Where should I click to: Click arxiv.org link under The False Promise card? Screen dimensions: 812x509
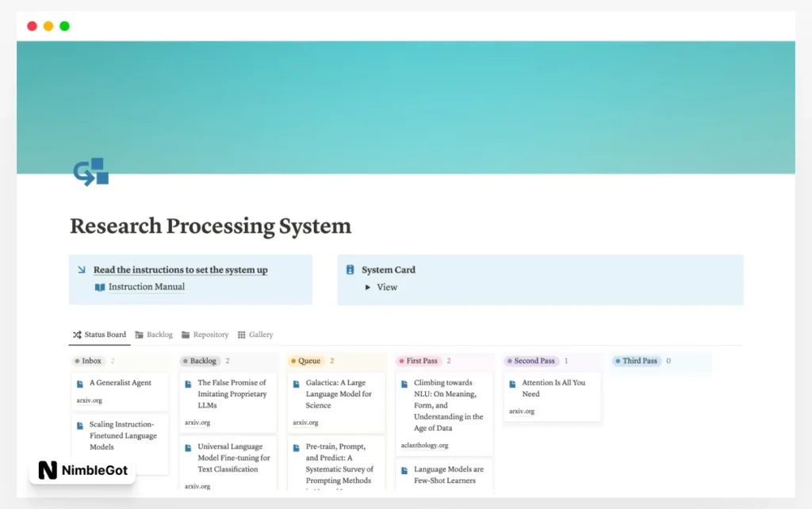click(x=197, y=423)
